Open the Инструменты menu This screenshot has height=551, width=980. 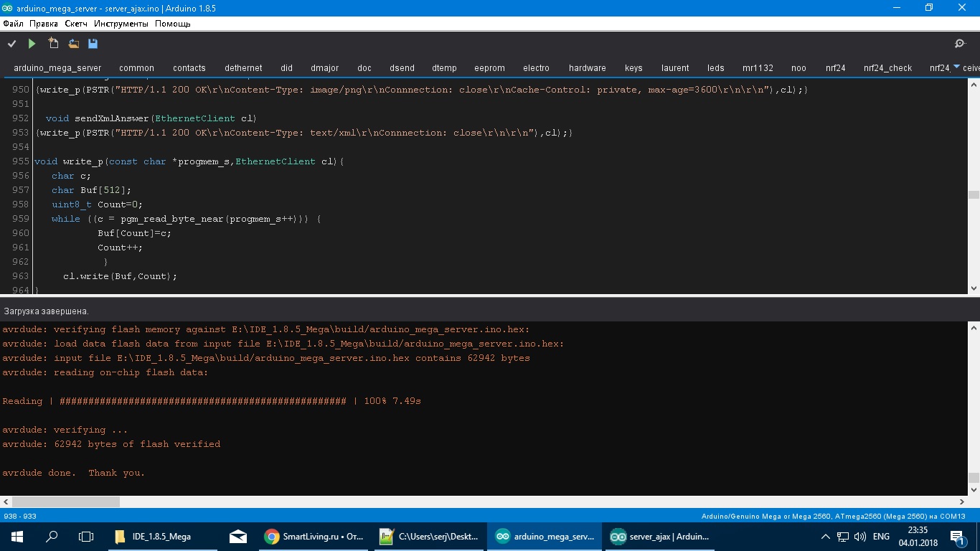(121, 24)
